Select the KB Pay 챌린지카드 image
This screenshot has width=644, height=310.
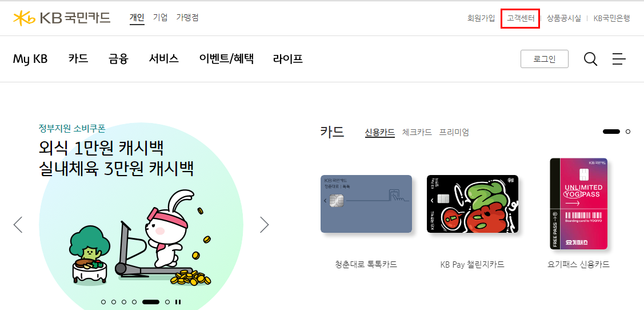473,204
